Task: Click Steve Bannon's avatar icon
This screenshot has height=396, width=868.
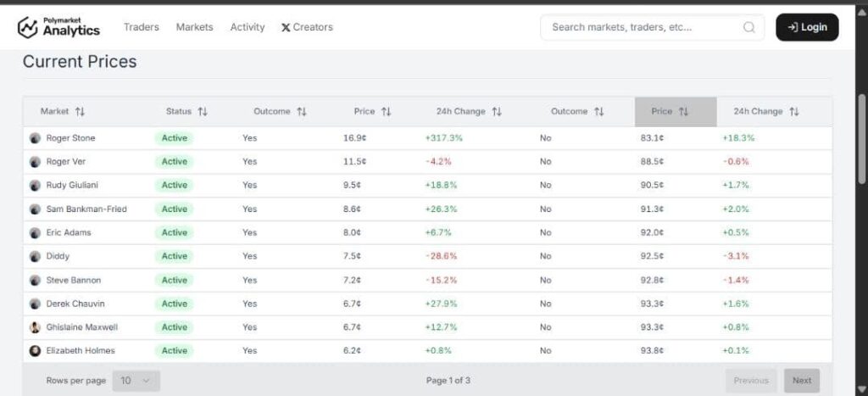Action: 35,280
